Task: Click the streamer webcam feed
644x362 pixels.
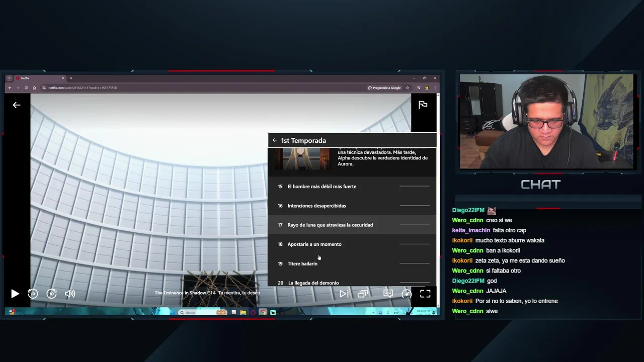Action: 546,121
